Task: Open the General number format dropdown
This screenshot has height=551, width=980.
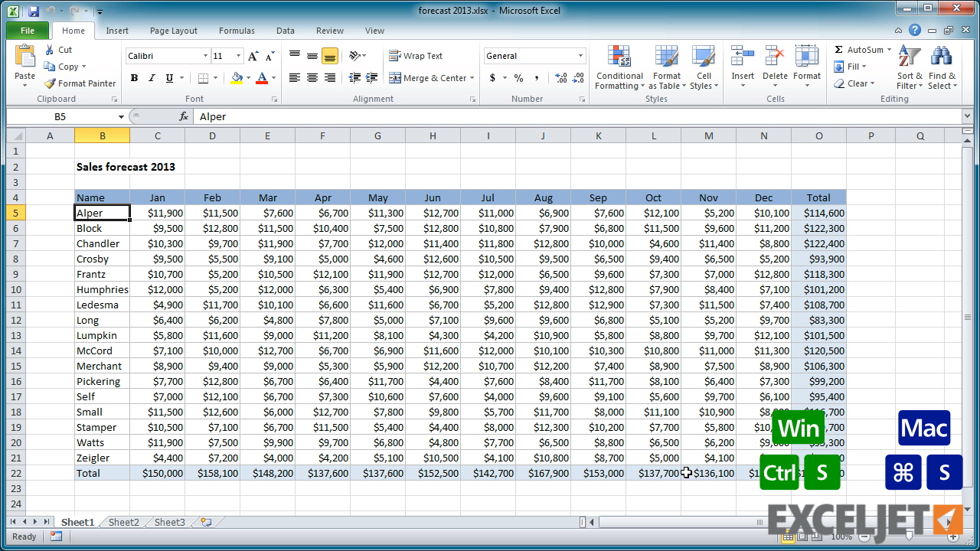Action: pos(581,56)
